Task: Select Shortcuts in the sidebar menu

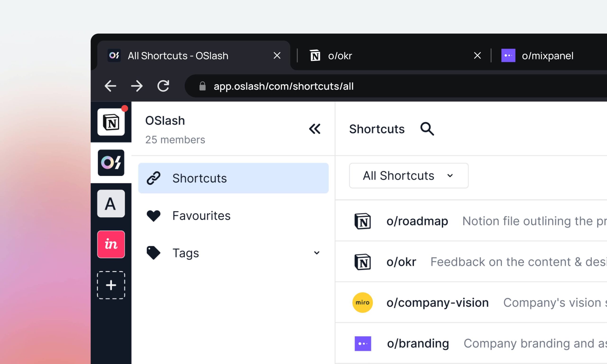Action: (233, 178)
